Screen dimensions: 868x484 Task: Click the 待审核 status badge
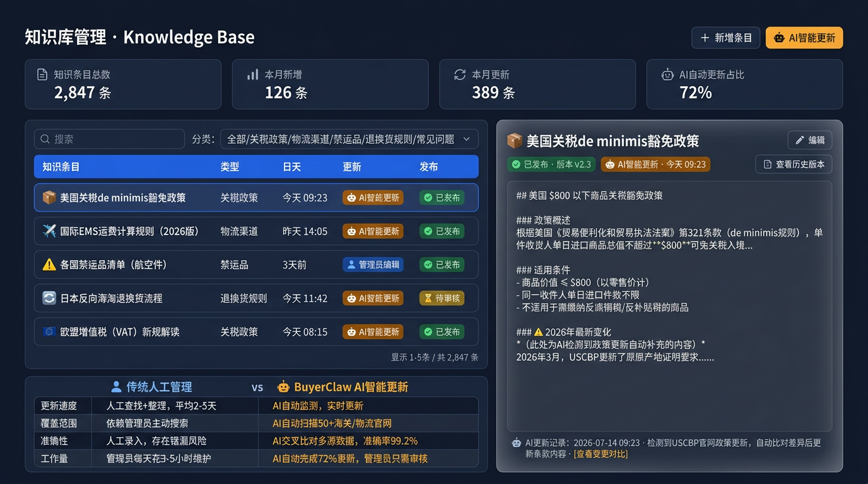pos(442,298)
